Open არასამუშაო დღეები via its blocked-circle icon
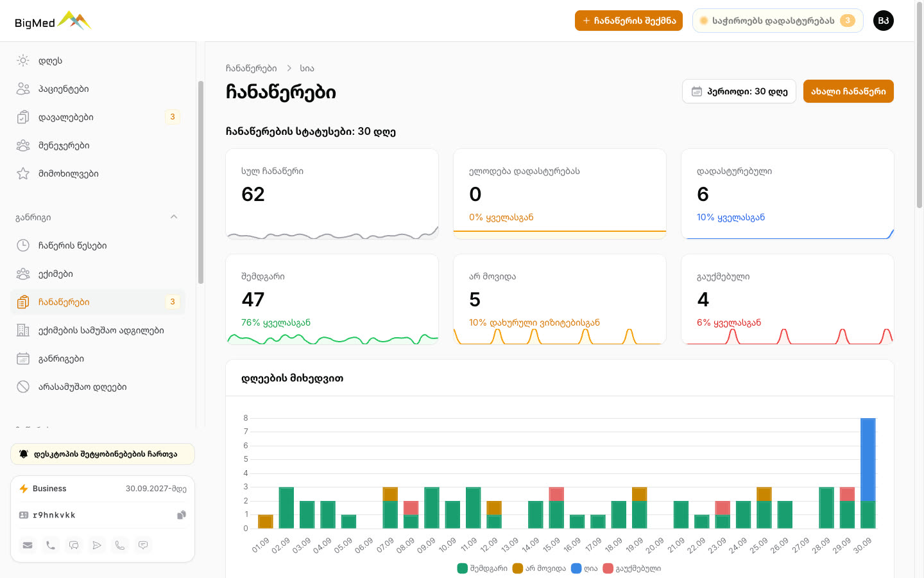Screen dimensions: 924x578 coord(23,387)
